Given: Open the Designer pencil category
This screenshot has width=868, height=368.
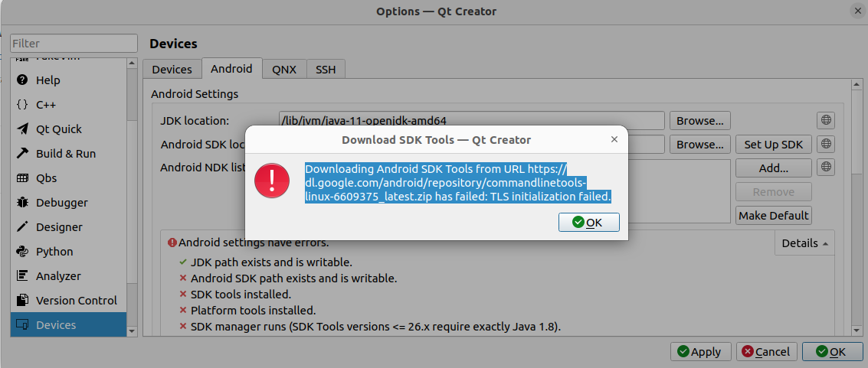Looking at the screenshot, I should pos(68,226).
